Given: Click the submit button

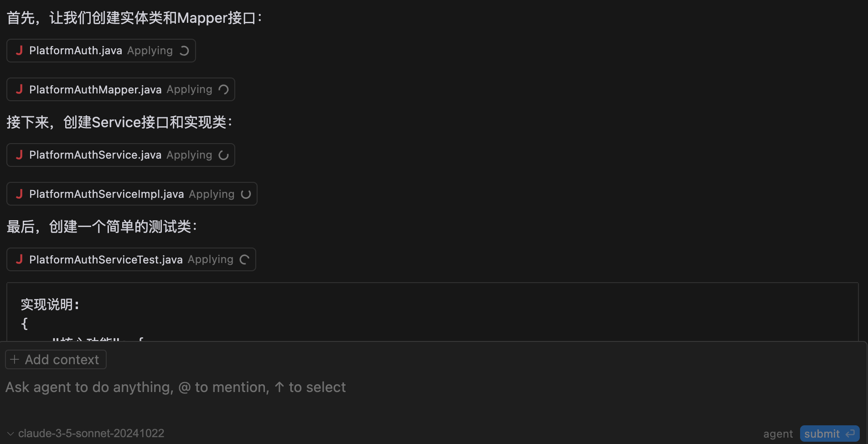Looking at the screenshot, I should (830, 434).
